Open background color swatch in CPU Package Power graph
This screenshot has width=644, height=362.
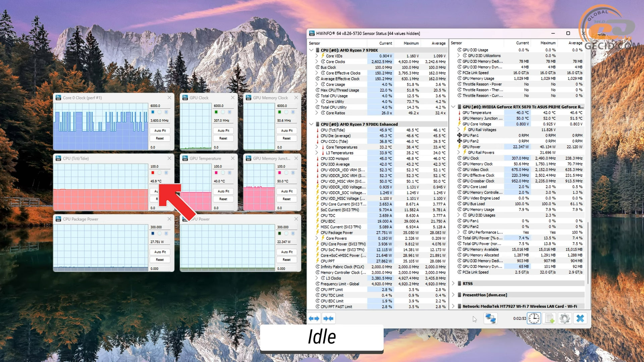point(160,233)
